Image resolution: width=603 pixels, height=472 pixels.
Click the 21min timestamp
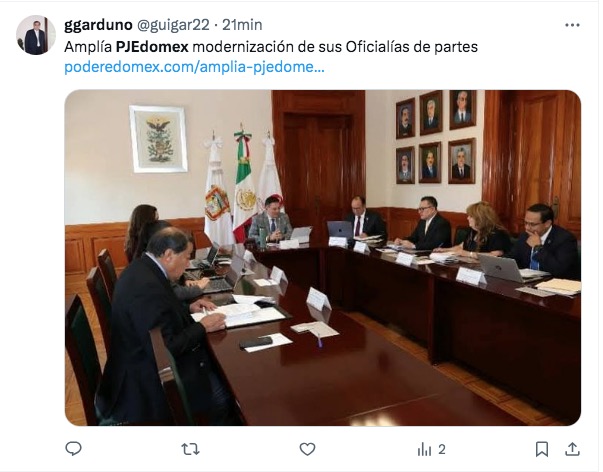point(242,25)
